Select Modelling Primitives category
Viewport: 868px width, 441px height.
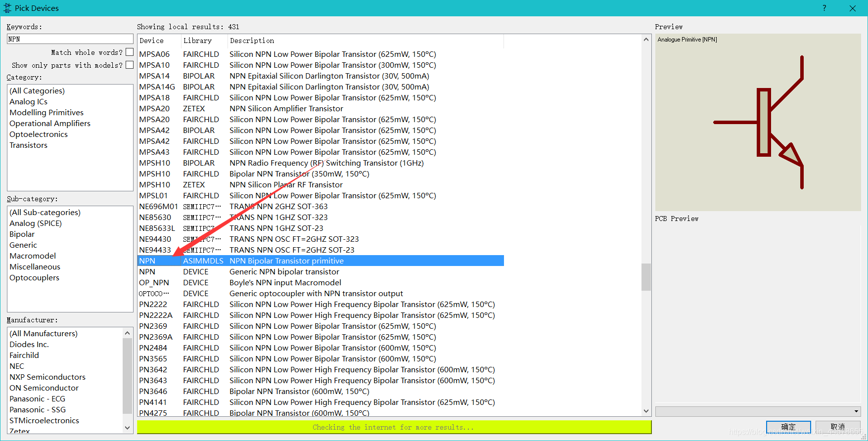(46, 112)
